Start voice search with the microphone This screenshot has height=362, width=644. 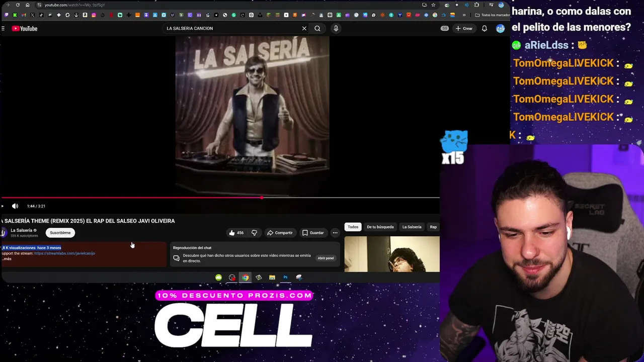click(x=336, y=29)
